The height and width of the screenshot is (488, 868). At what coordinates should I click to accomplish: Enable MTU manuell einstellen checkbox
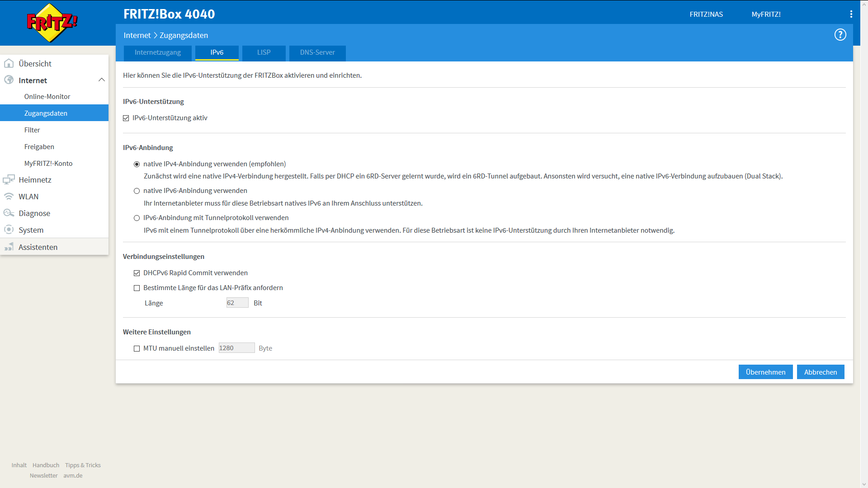coord(137,348)
